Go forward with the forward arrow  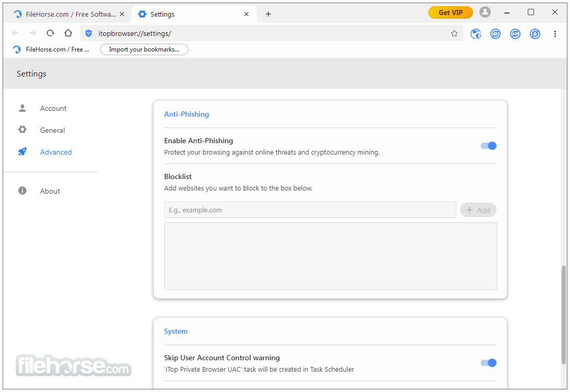[x=33, y=33]
